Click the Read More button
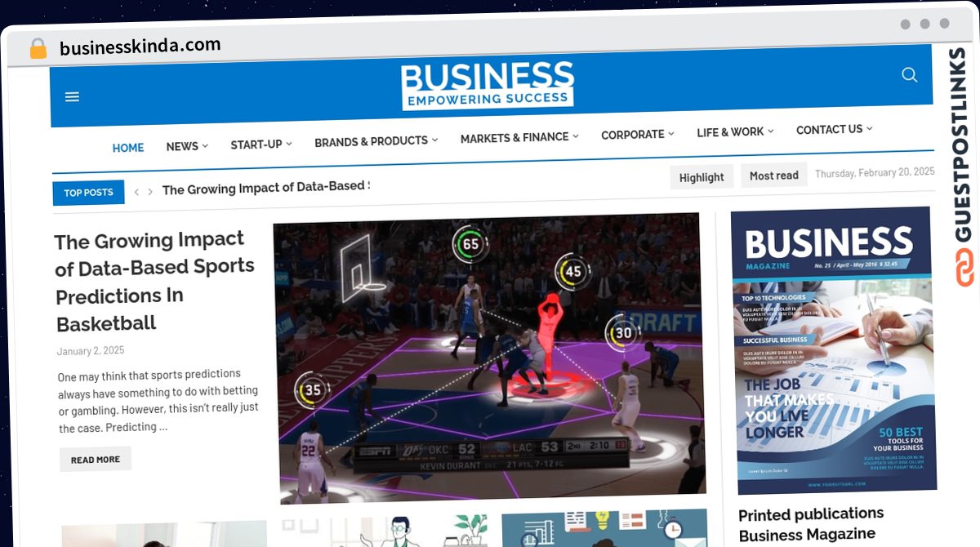Viewport: 980px width, 547px height. pyautogui.click(x=96, y=460)
